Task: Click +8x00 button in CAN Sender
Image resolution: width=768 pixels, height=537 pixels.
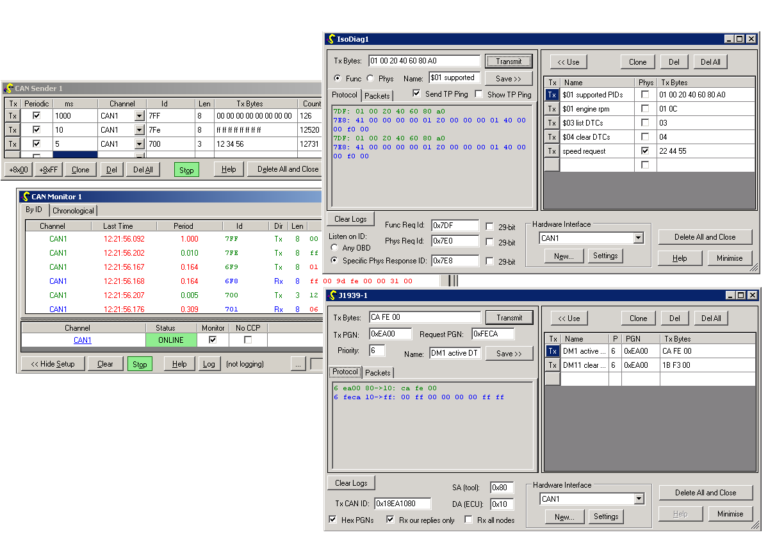Action: tap(17, 170)
